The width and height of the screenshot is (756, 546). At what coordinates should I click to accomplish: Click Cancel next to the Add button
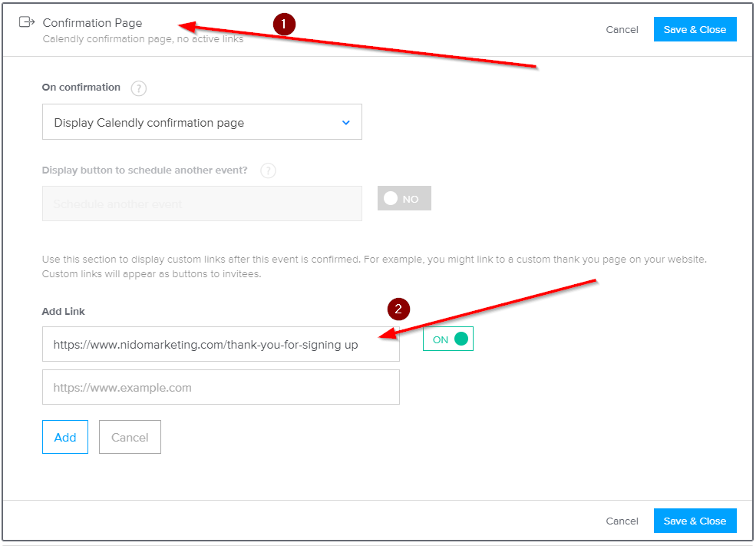pyautogui.click(x=130, y=437)
